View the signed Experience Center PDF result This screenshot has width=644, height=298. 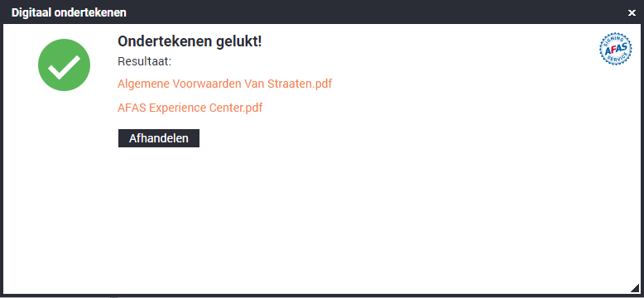coord(190,108)
